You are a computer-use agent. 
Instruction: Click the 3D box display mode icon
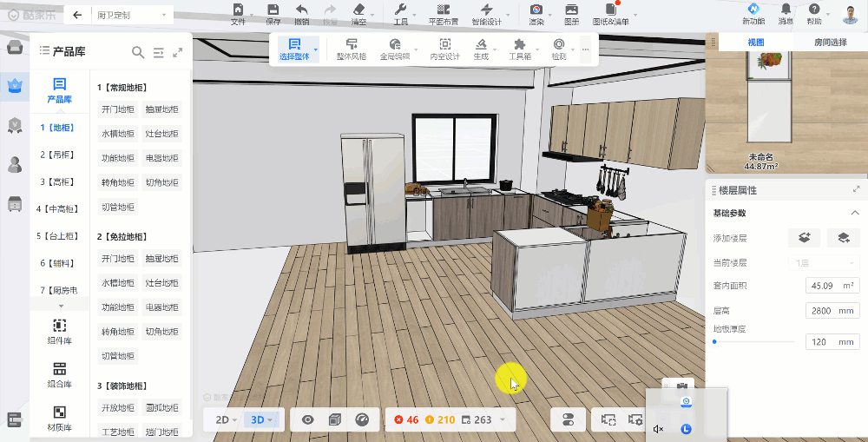[x=335, y=419]
